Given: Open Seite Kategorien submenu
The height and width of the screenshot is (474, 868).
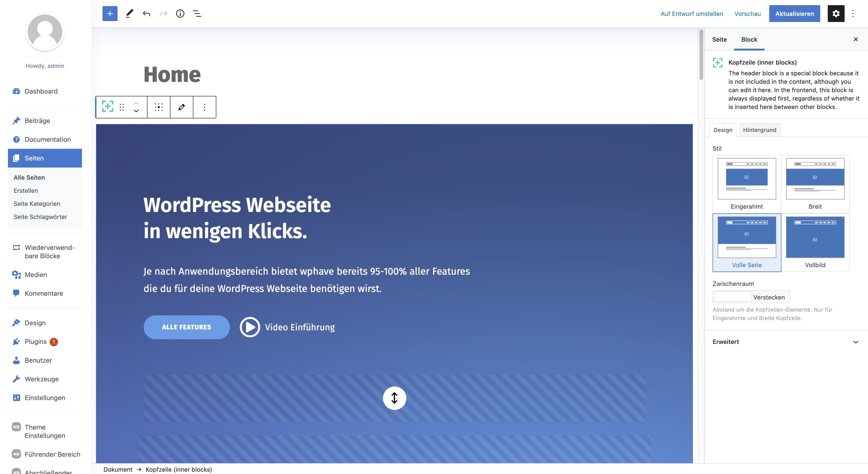Looking at the screenshot, I should 37,204.
